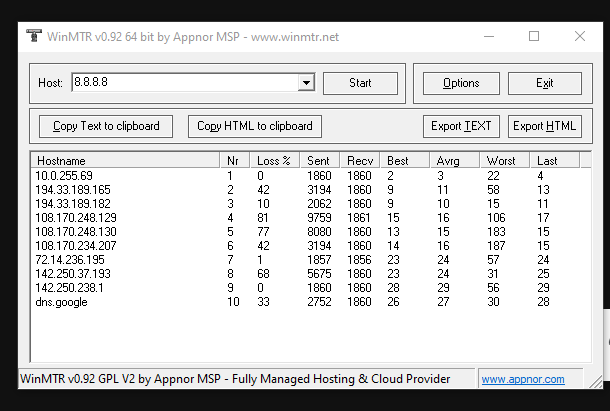Minimize the WinMTR window
This screenshot has width=610, height=411.
(x=488, y=36)
